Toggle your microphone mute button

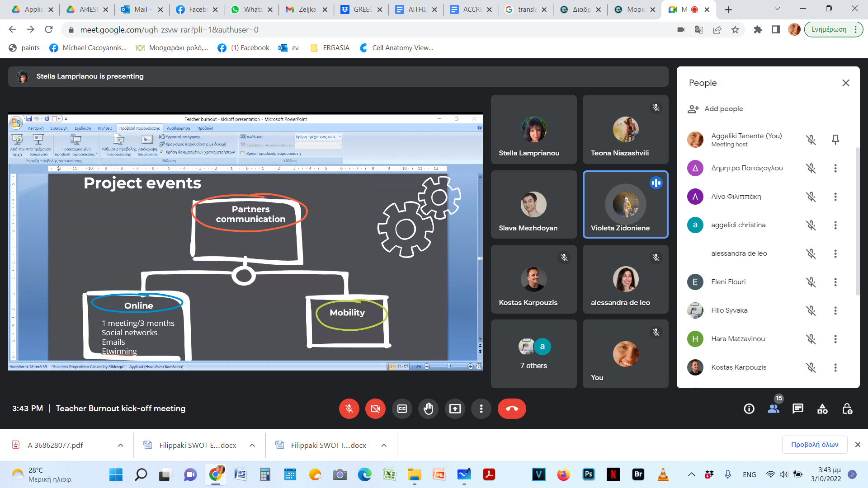coord(349,408)
